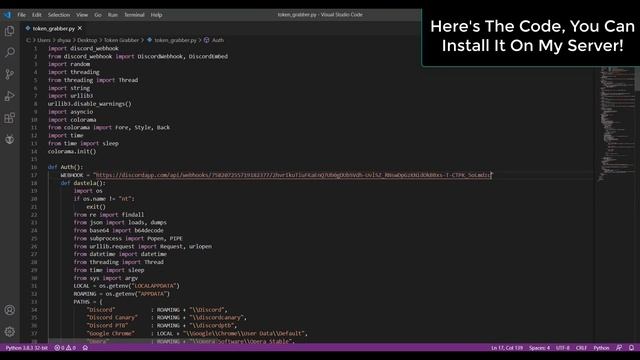Click 'def dastela():' on line 18

pyautogui.click(x=83, y=183)
